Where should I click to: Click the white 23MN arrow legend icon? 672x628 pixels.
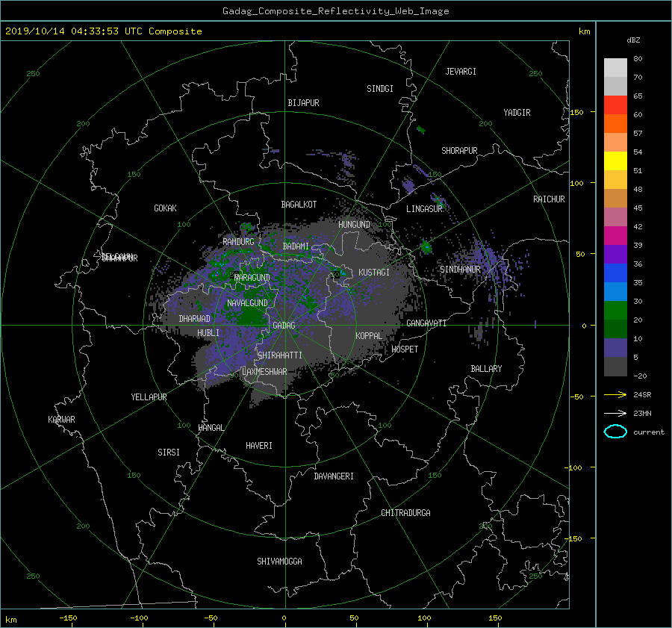point(615,413)
